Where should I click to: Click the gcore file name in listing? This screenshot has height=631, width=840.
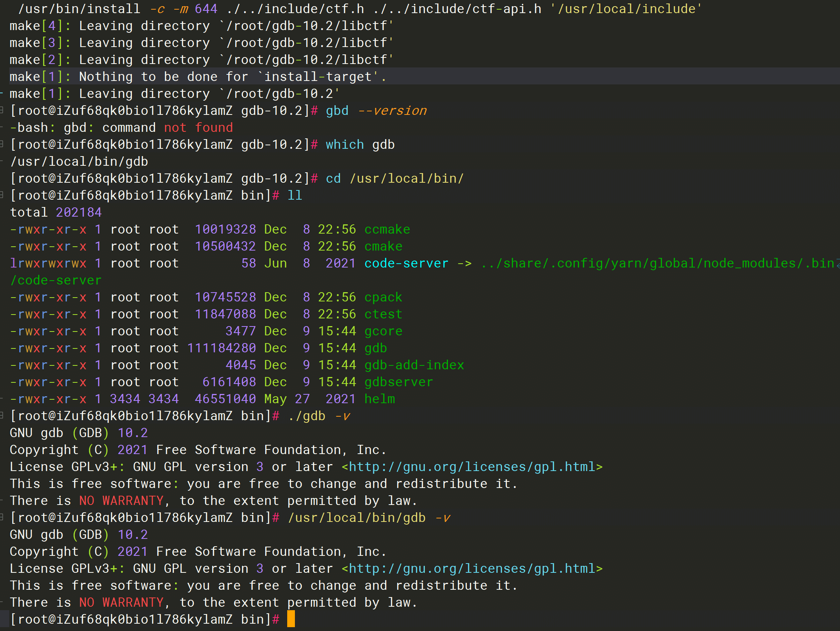tap(383, 331)
